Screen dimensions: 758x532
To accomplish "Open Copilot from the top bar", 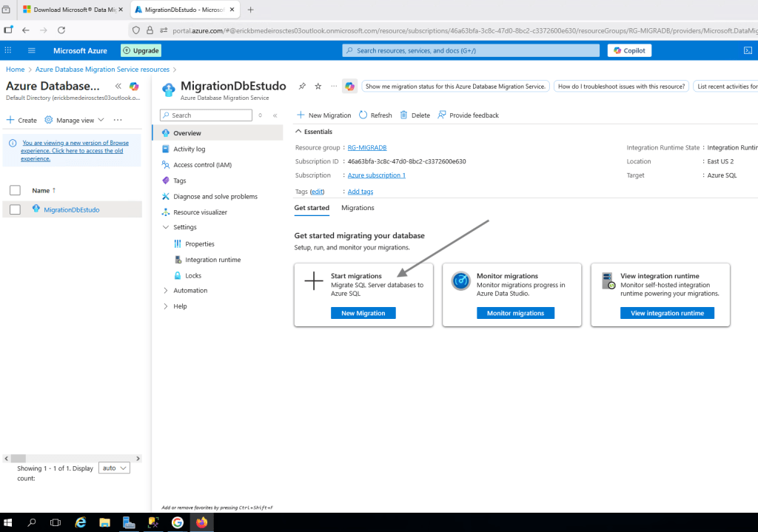I will click(629, 50).
